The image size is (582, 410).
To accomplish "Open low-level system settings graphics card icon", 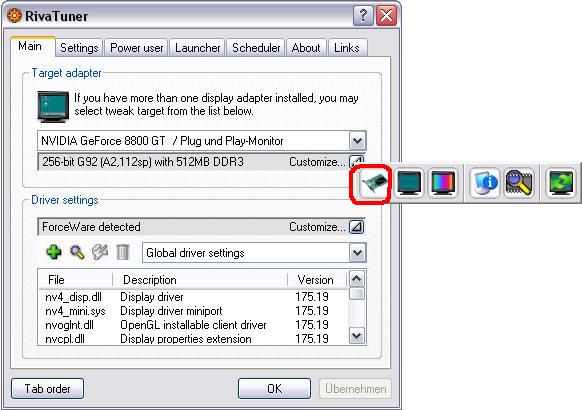I will 375,183.
